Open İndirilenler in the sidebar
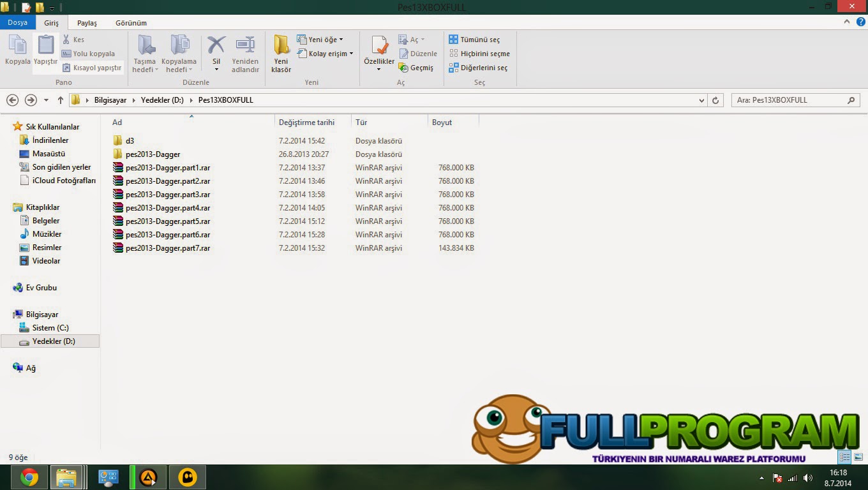The width and height of the screenshot is (868, 490). 50,140
